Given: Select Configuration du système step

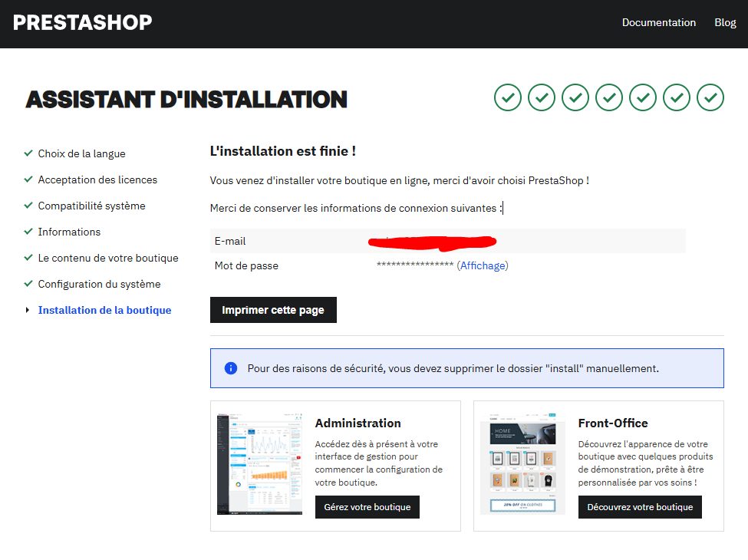Looking at the screenshot, I should pyautogui.click(x=99, y=284).
